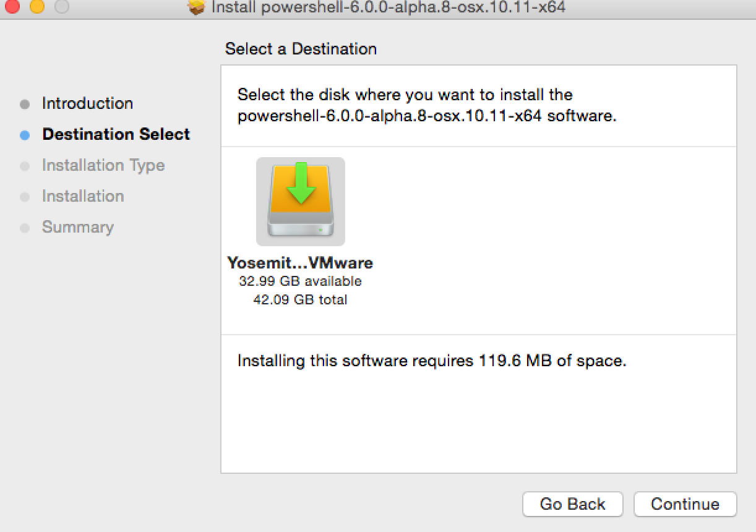Click the green download arrow on disk
756x532 pixels.
coord(301,182)
